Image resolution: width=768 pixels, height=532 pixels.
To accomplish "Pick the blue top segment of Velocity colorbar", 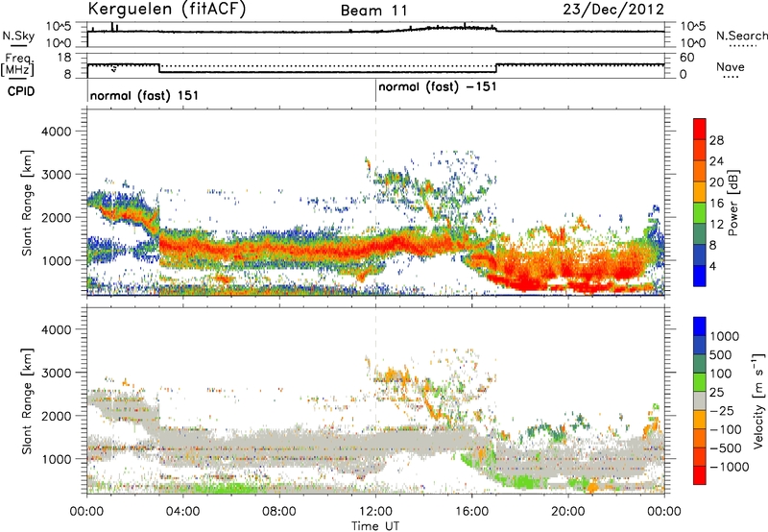I will click(700, 326).
